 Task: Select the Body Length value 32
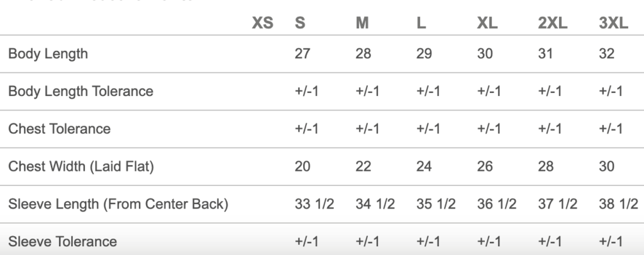[607, 54]
